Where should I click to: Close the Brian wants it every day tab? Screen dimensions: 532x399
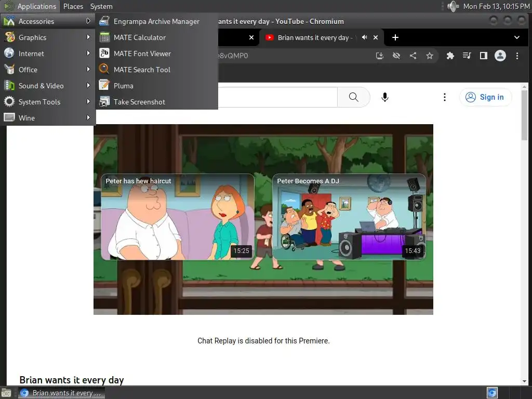point(376,37)
